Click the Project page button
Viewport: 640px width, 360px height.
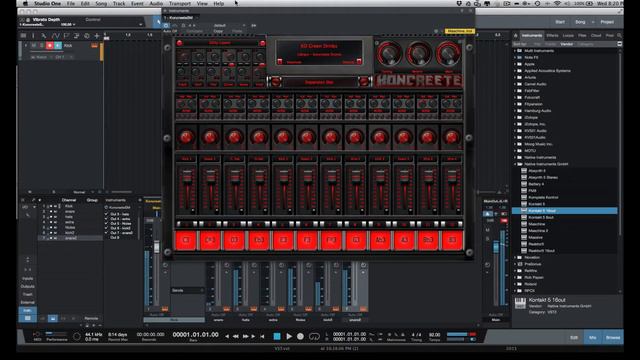pyautogui.click(x=607, y=22)
